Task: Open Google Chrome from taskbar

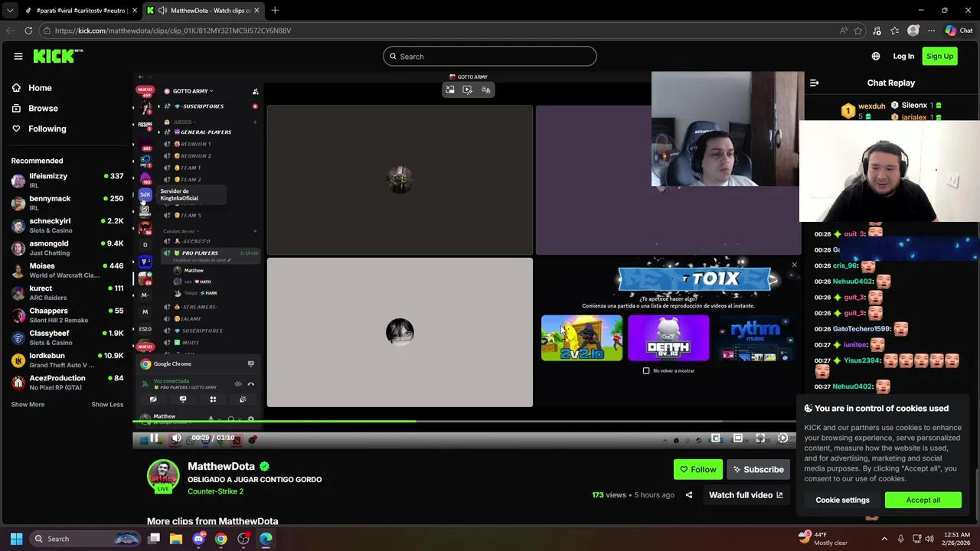Action: pyautogui.click(x=221, y=539)
